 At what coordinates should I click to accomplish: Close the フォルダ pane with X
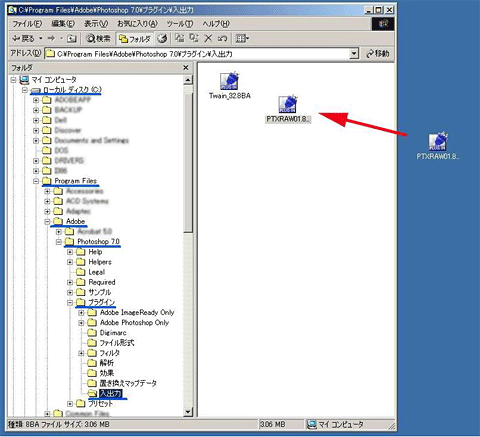click(x=186, y=68)
